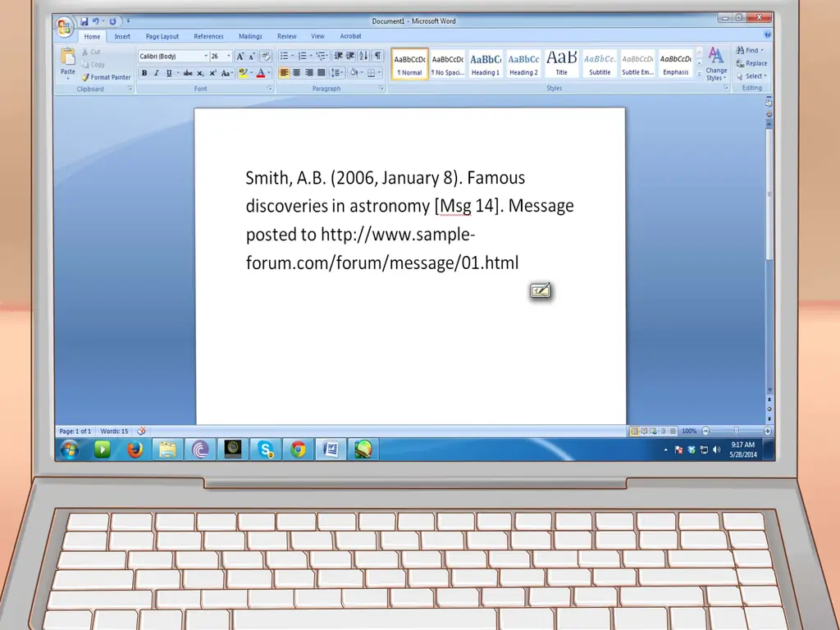
Task: Apply strikethrough formatting icon
Action: 188,73
